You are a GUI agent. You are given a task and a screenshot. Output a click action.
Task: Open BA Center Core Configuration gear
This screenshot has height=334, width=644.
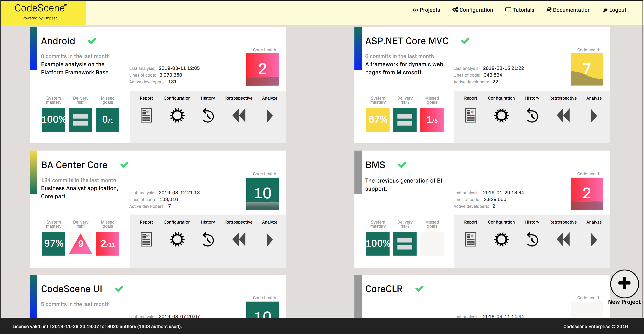(x=177, y=239)
